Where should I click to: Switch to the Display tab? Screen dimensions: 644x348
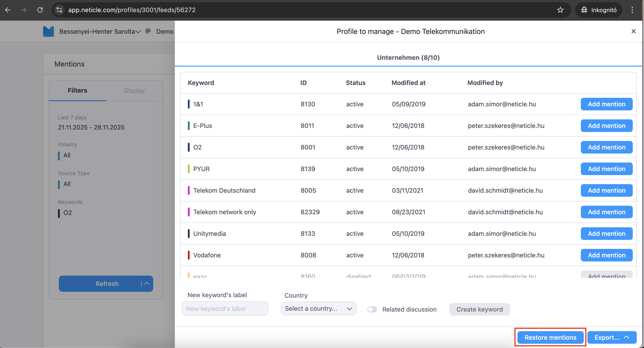135,91
